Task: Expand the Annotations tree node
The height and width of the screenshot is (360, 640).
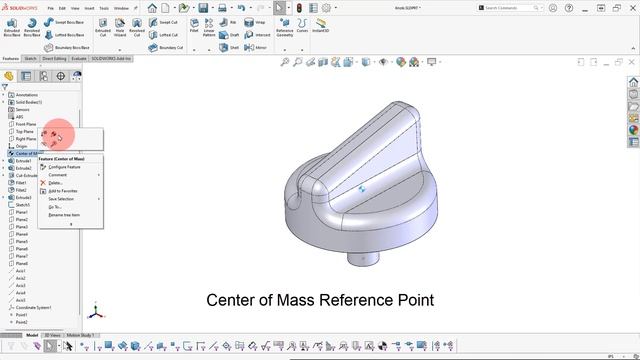Action: click(4, 95)
